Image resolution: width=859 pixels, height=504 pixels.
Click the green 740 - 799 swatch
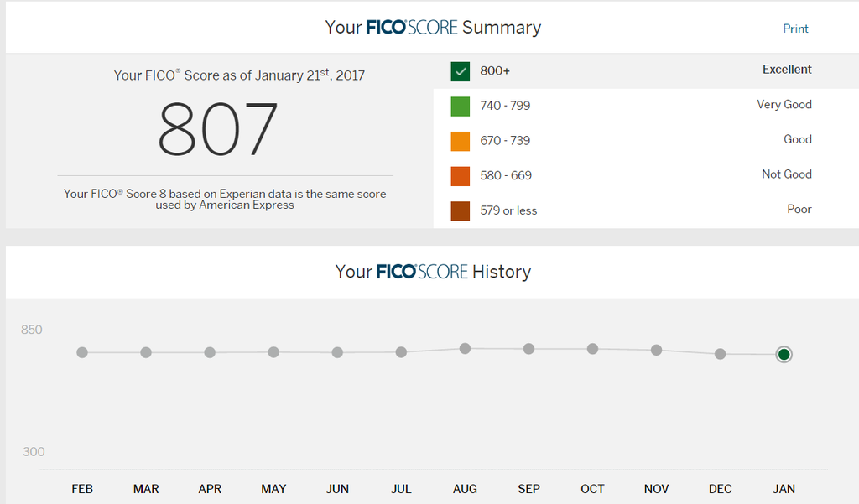click(x=461, y=107)
